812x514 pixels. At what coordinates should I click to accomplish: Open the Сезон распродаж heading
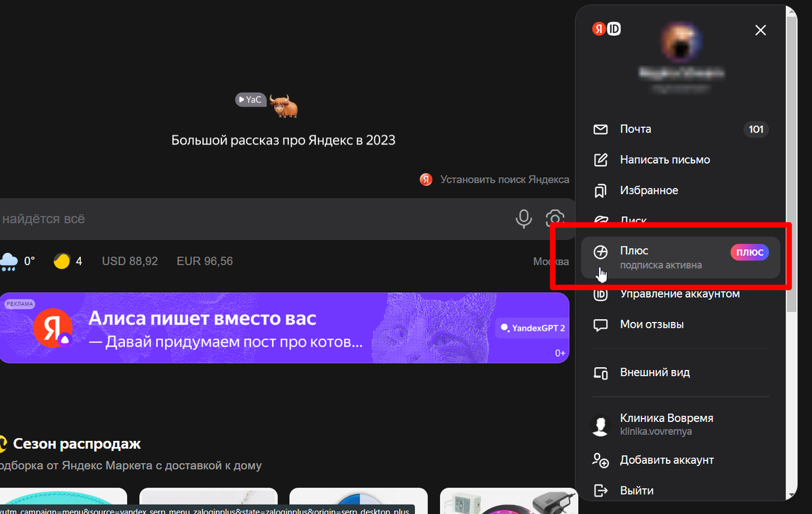click(77, 444)
